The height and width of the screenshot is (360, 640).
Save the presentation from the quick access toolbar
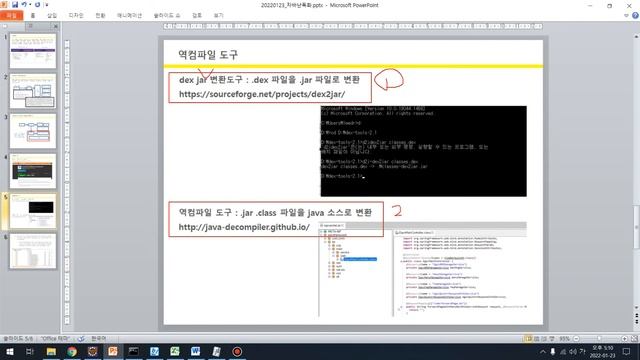(15, 4)
